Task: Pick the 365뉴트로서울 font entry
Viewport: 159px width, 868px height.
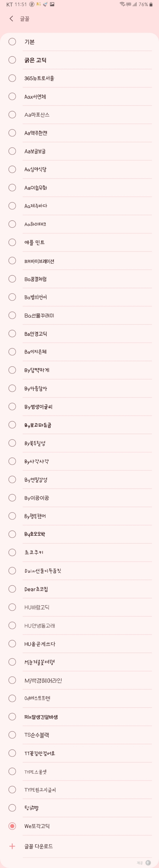Action: tap(39, 78)
